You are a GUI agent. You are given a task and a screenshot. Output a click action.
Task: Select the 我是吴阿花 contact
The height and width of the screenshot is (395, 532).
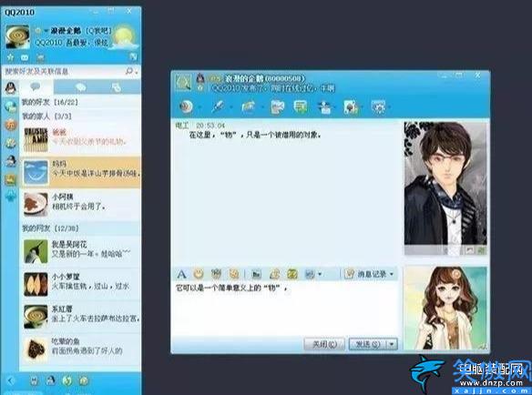(80, 251)
